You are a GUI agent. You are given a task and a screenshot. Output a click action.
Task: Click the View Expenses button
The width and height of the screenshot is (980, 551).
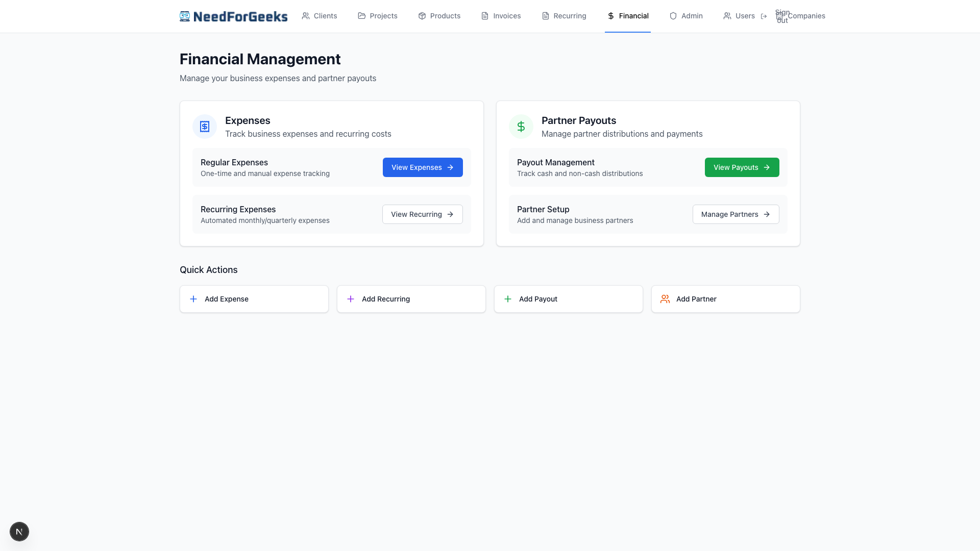[x=423, y=167]
